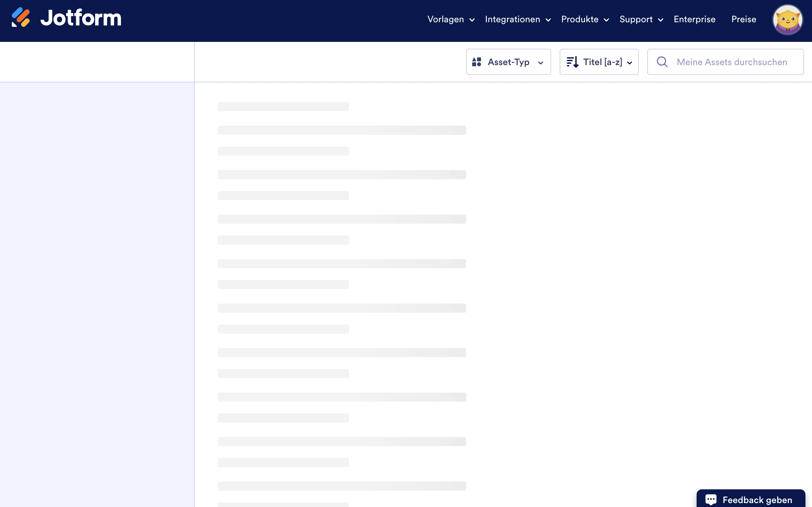This screenshot has height=507, width=812.
Task: Open the Vorlagen menu
Action: 446,19
